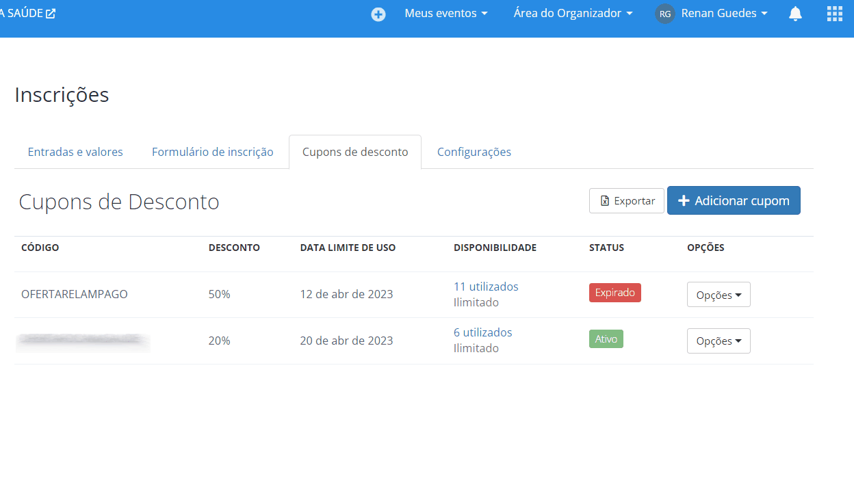Image resolution: width=854 pixels, height=504 pixels.
Task: Expand the Área do Organizador menu
Action: pos(573,13)
